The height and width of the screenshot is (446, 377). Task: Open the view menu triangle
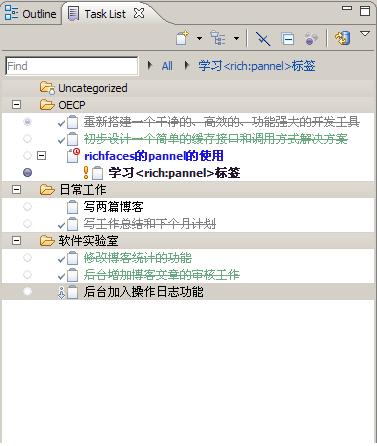pyautogui.click(x=365, y=34)
